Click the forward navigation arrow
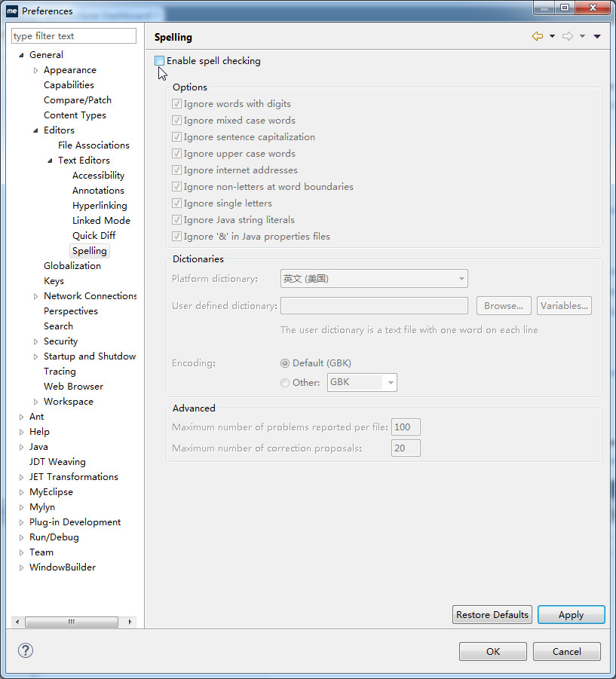This screenshot has width=616, height=679. pos(566,35)
